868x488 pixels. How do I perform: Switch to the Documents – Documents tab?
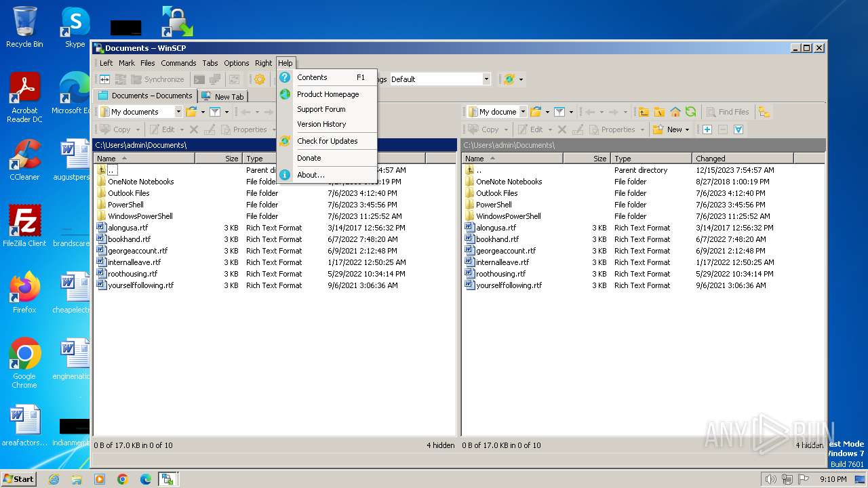pyautogui.click(x=146, y=96)
